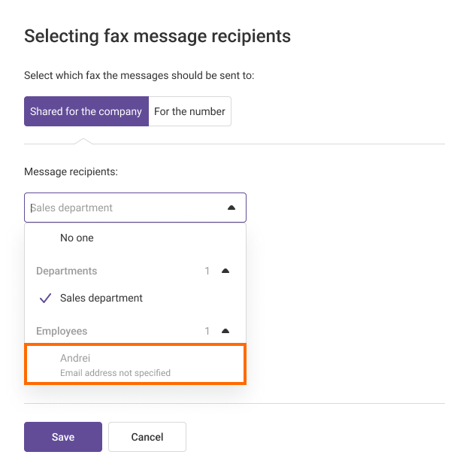This screenshot has width=469, height=476.
Task: Click the "Message recipients:" label
Action: click(x=71, y=171)
